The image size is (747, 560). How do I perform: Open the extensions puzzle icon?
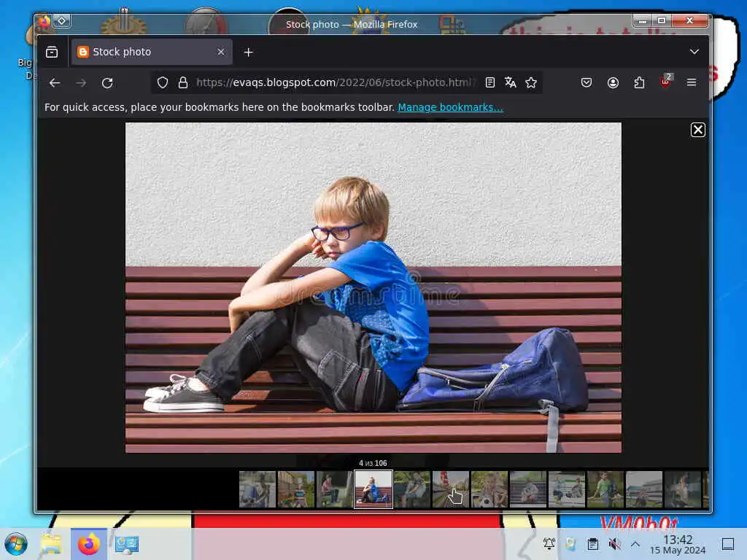pyautogui.click(x=639, y=83)
